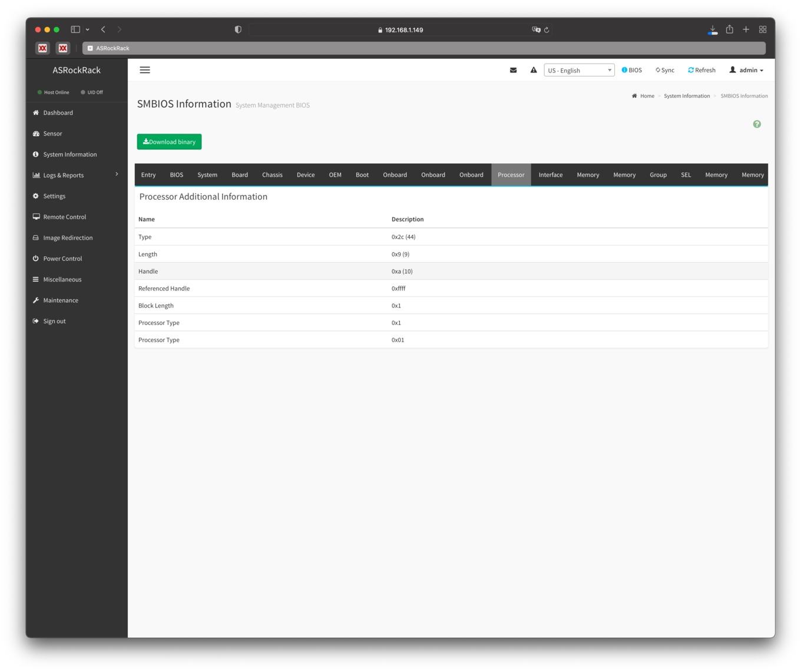Image resolution: width=801 pixels, height=672 pixels.
Task: Toggle the hamburger sidebar menu button
Action: (145, 70)
